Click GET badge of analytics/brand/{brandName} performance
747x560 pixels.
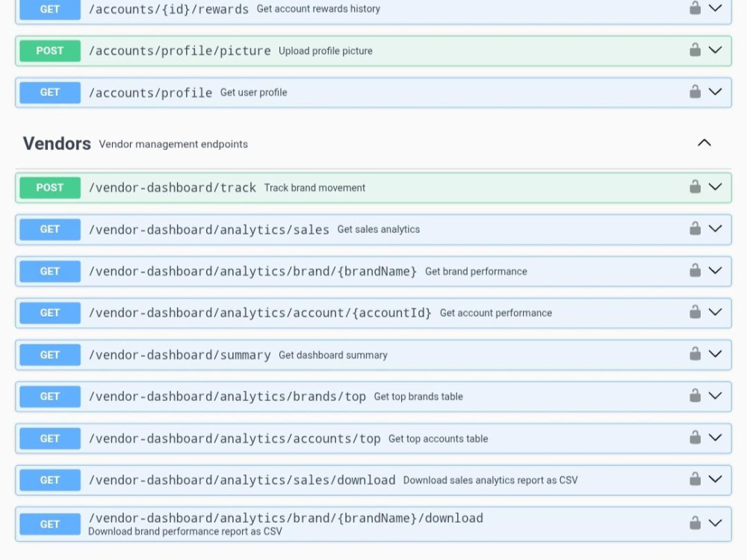tap(50, 272)
